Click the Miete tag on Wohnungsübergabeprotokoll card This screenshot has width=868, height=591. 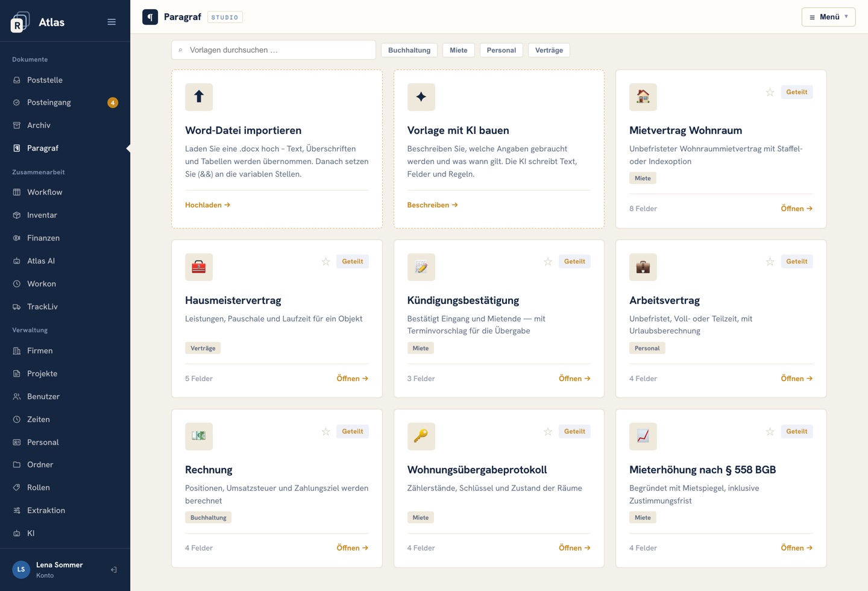click(421, 517)
